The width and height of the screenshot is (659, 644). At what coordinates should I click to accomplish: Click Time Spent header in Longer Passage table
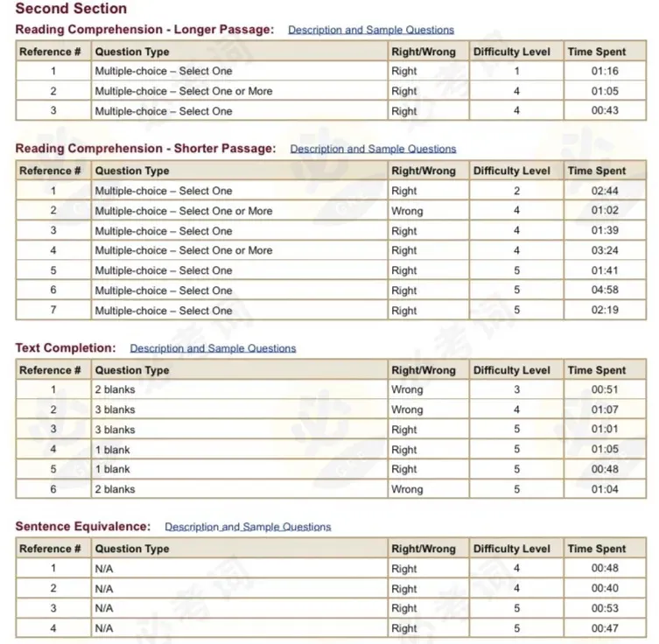pyautogui.click(x=597, y=52)
